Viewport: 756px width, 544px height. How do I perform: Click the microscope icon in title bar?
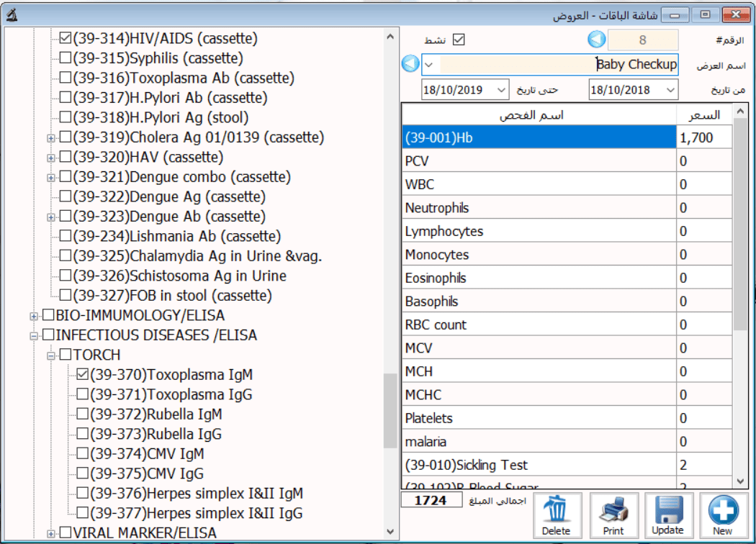click(x=12, y=14)
